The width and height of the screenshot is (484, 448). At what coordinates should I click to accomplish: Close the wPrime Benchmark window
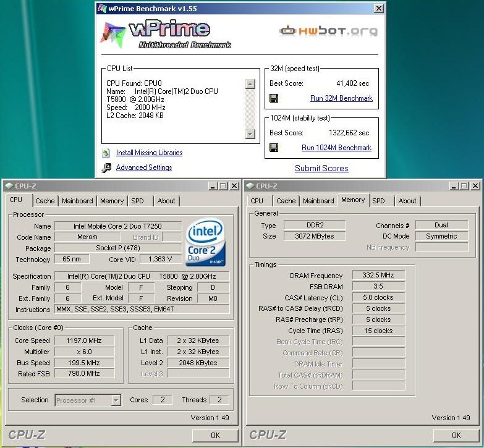click(x=379, y=8)
